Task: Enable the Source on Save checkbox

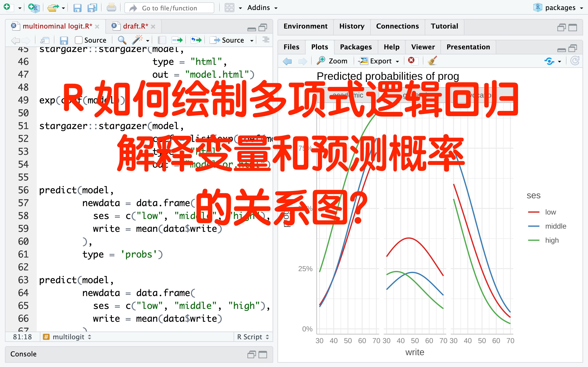Action: [x=79, y=40]
